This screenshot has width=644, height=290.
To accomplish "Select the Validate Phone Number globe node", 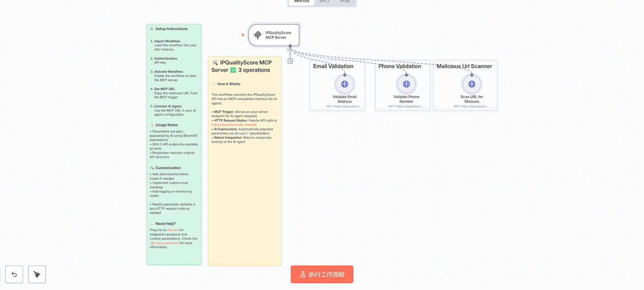I will [x=406, y=84].
